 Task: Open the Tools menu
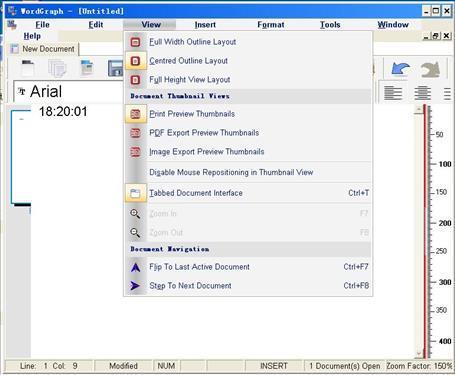coord(330,25)
